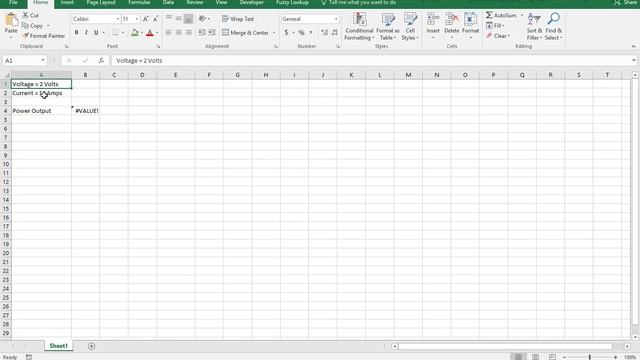Open the Format cells menu icon
The image size is (640, 360).
click(x=470, y=19)
